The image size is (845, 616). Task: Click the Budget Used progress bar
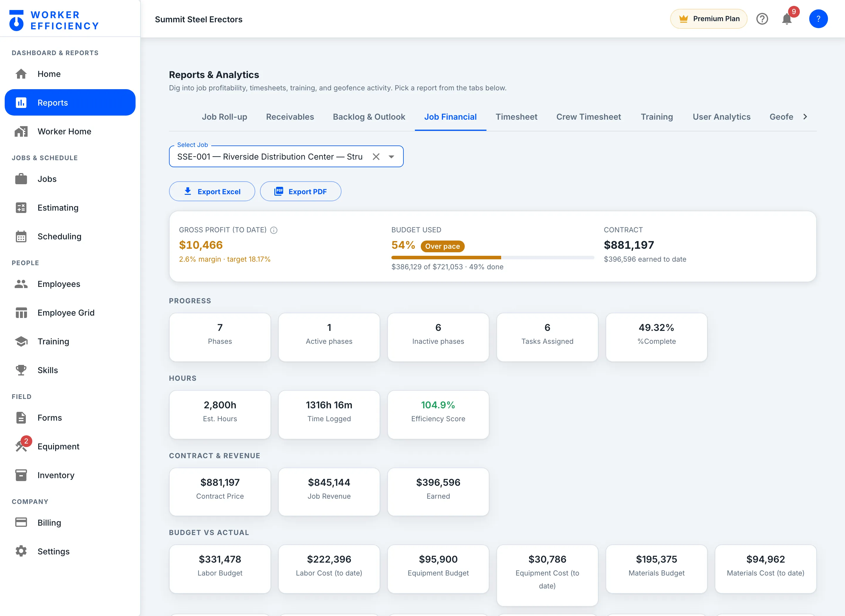(493, 257)
